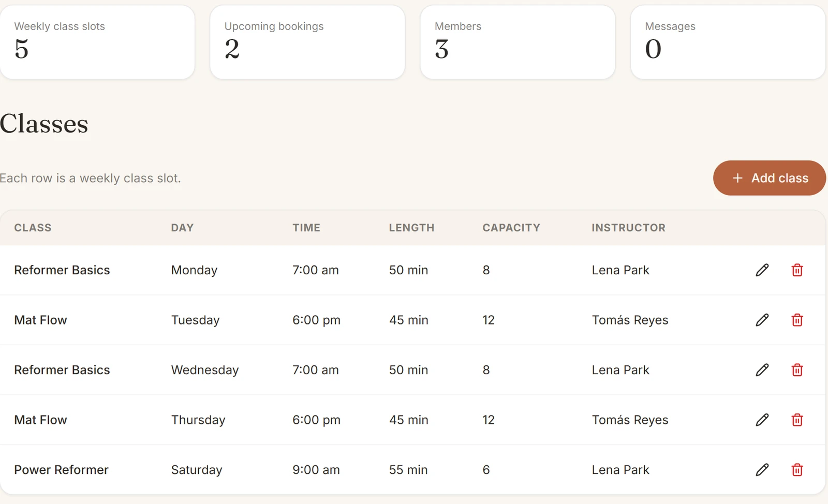
Task: Click Lena Park in the Saturday row
Action: 620,470
